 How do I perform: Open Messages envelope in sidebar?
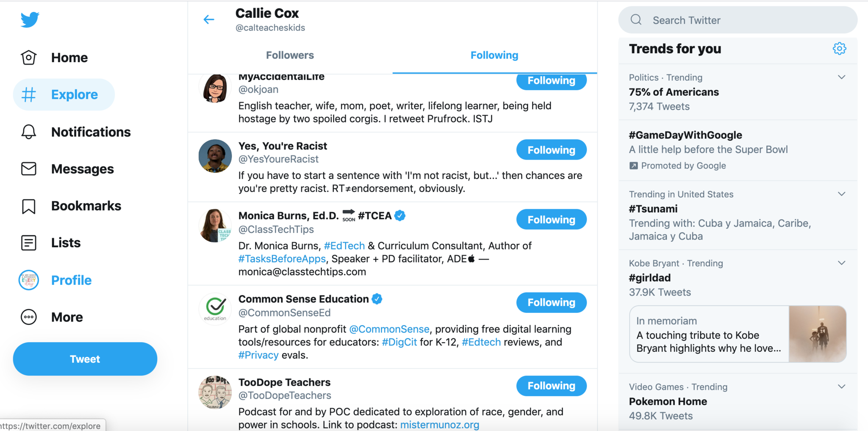29,169
